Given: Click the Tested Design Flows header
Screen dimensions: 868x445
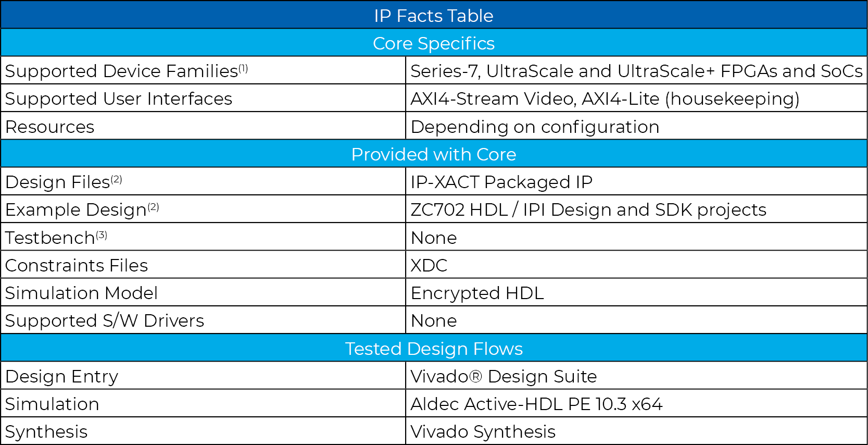Looking at the screenshot, I should [434, 349].
